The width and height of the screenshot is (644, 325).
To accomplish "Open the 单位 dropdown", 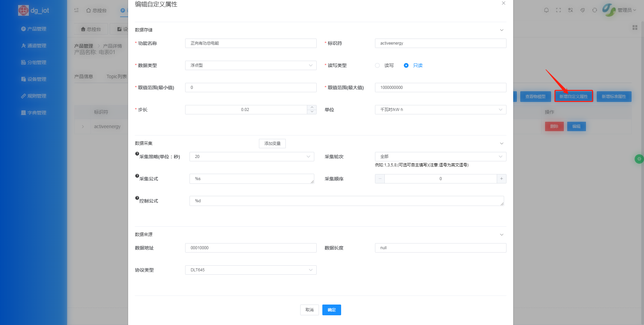I will click(440, 110).
